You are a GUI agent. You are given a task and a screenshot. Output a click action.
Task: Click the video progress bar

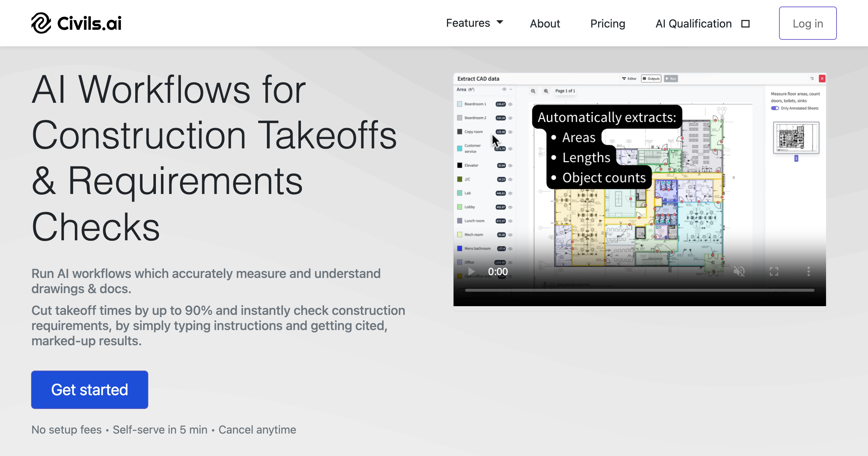point(639,290)
